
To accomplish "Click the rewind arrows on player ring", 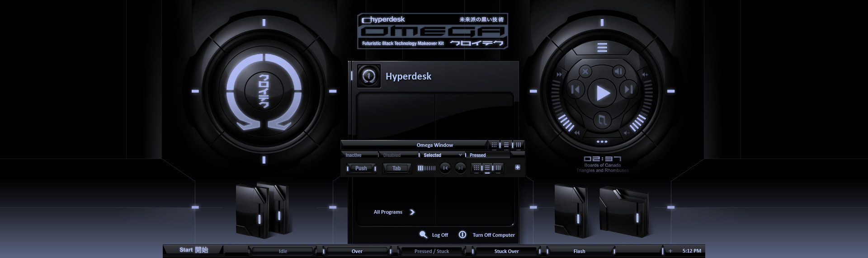I will pos(577,133).
